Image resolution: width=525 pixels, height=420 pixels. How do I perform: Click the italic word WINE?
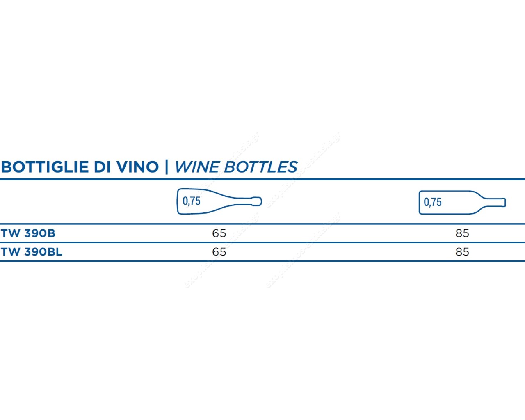(197, 167)
